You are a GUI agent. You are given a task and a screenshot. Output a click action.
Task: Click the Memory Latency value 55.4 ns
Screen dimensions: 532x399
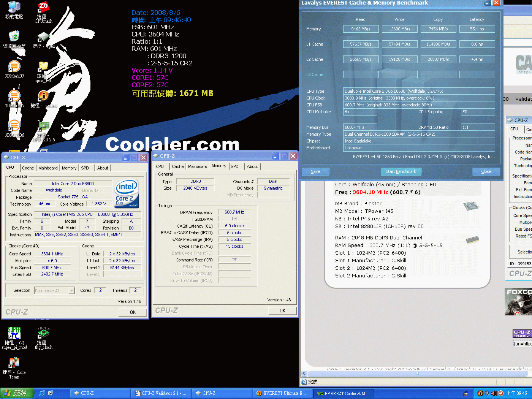477,29
